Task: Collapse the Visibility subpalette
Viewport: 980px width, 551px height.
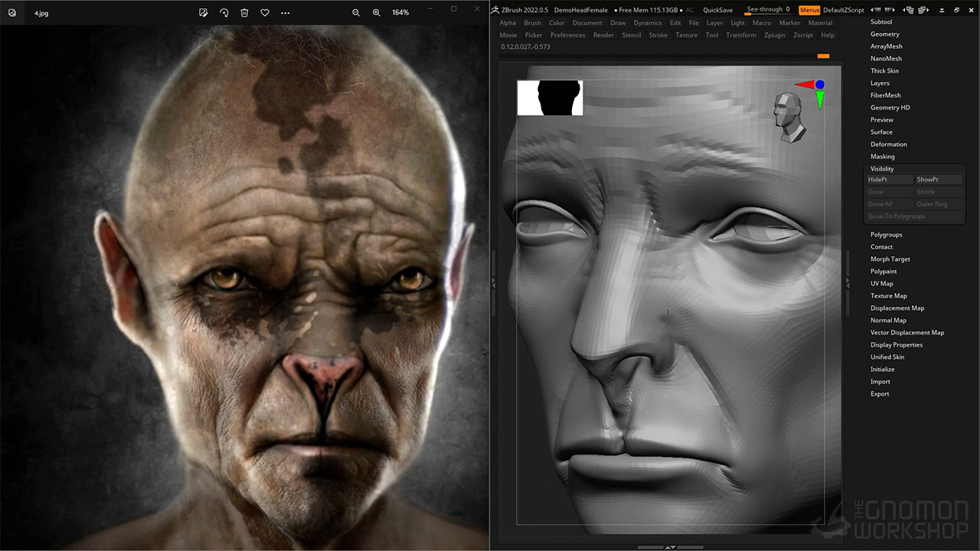Action: (882, 168)
